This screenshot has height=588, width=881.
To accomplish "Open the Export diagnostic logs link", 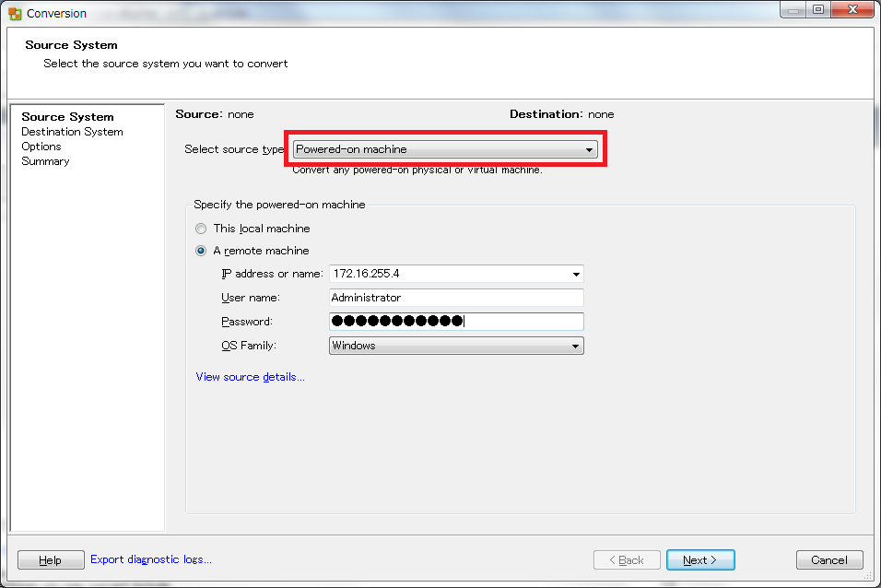I will [x=150, y=559].
